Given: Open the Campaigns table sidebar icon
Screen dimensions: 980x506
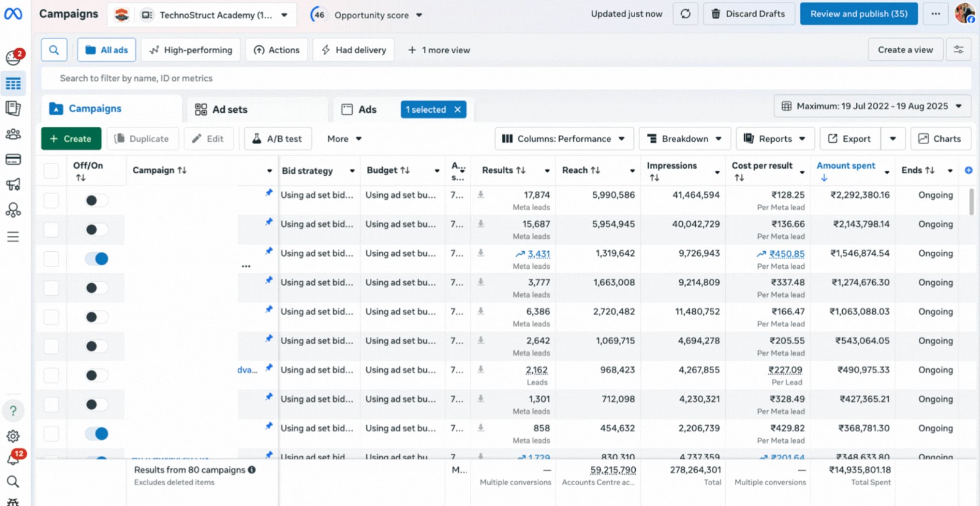Looking at the screenshot, I should 13,83.
